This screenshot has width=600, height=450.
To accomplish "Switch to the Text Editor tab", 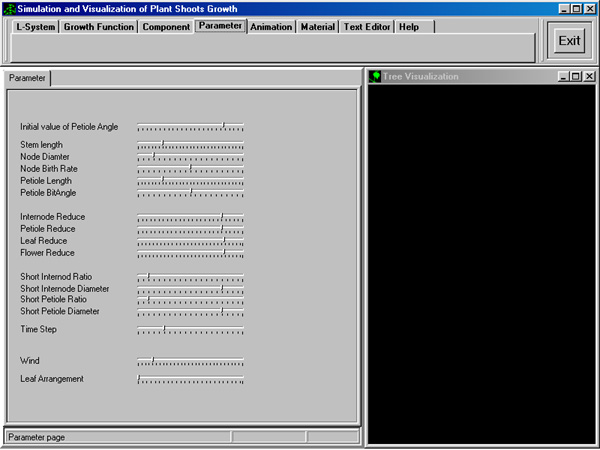I will [367, 27].
